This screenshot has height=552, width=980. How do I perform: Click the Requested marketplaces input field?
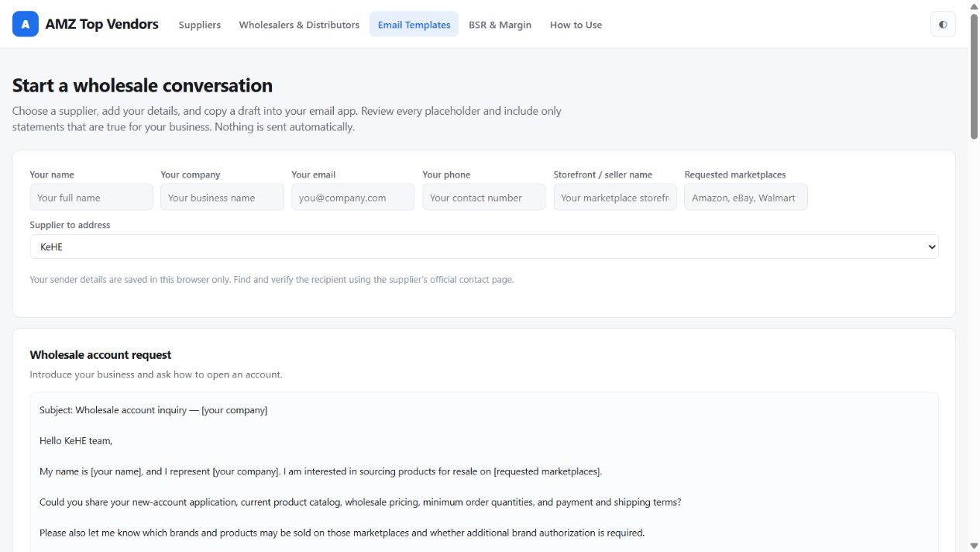click(746, 197)
